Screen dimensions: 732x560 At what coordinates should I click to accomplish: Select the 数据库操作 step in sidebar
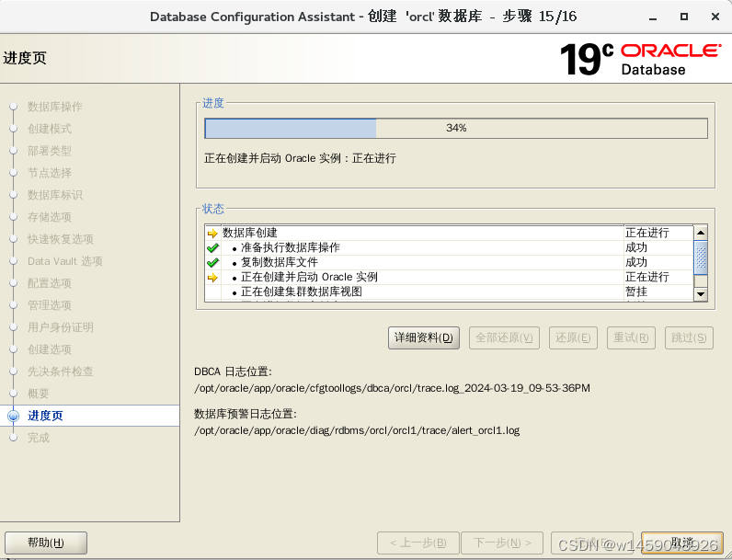point(54,107)
